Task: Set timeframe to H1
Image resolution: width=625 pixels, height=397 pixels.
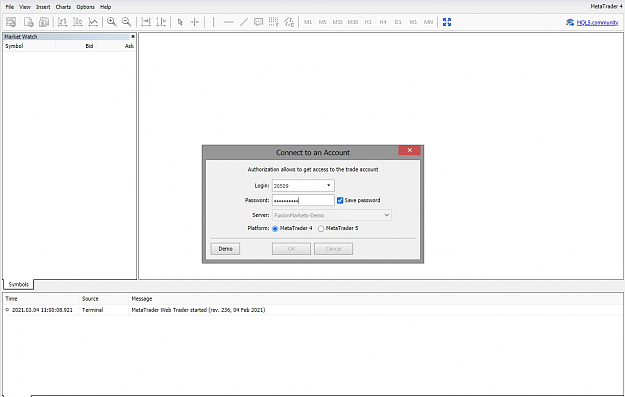Action: coord(368,22)
